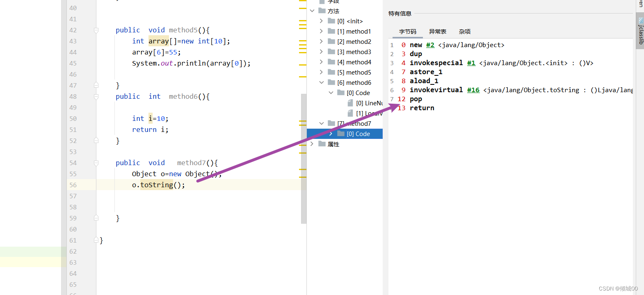Click 'aload_1' bytecode instruction
This screenshot has width=644, height=295.
(x=424, y=81)
